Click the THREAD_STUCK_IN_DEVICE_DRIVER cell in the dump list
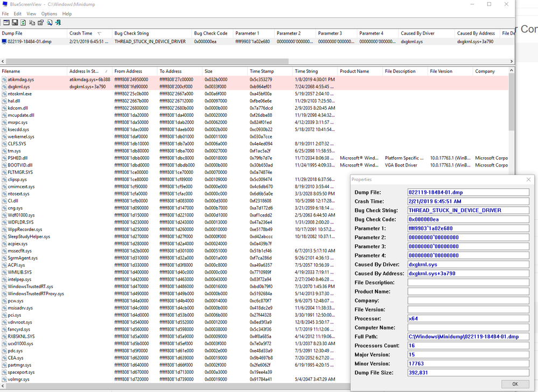 click(150, 41)
